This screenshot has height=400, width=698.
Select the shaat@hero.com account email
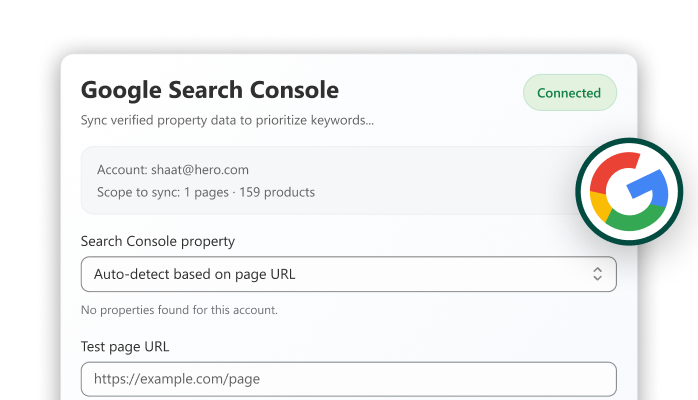tap(200, 170)
